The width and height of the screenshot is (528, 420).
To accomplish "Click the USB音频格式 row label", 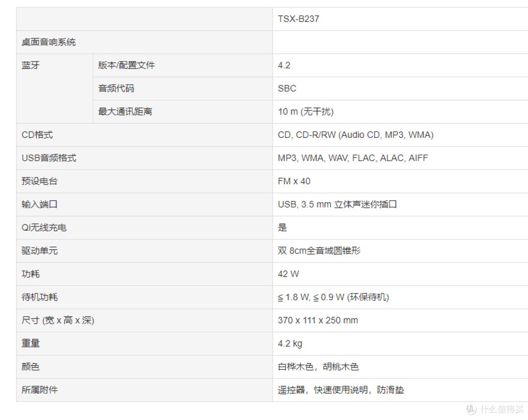I will pos(49,158).
